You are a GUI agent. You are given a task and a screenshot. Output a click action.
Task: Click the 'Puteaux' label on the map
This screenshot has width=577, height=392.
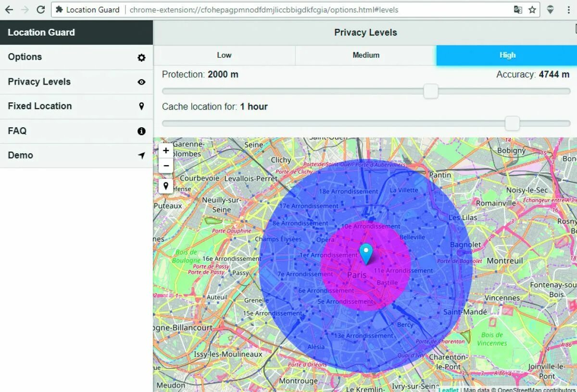click(168, 206)
